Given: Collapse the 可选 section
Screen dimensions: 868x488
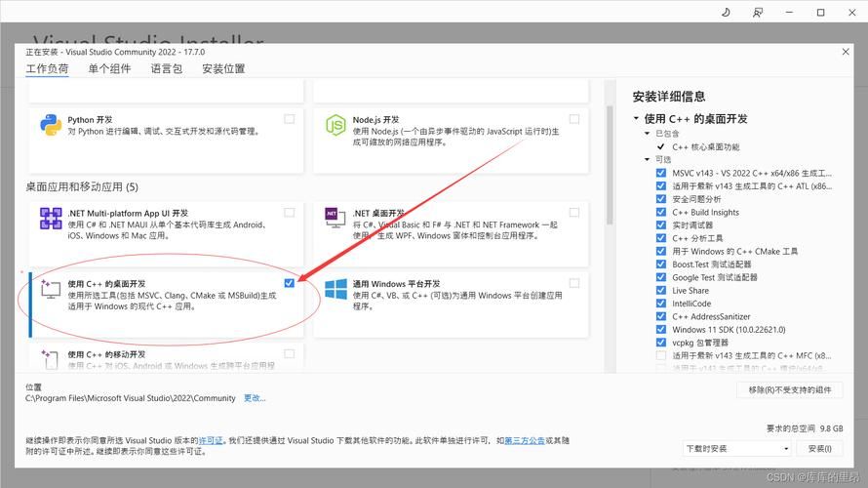Looking at the screenshot, I should point(647,159).
